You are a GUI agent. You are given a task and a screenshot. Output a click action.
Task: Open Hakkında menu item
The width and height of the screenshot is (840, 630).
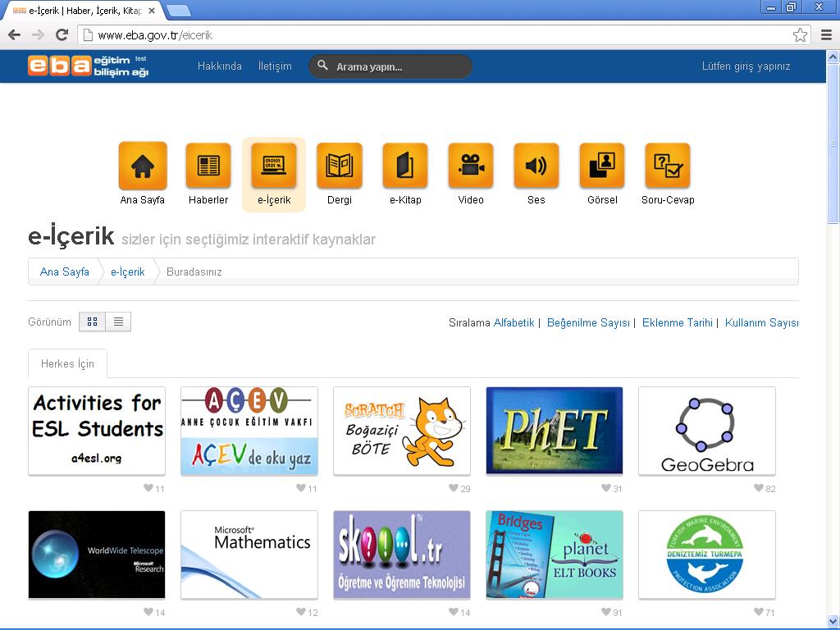[220, 66]
